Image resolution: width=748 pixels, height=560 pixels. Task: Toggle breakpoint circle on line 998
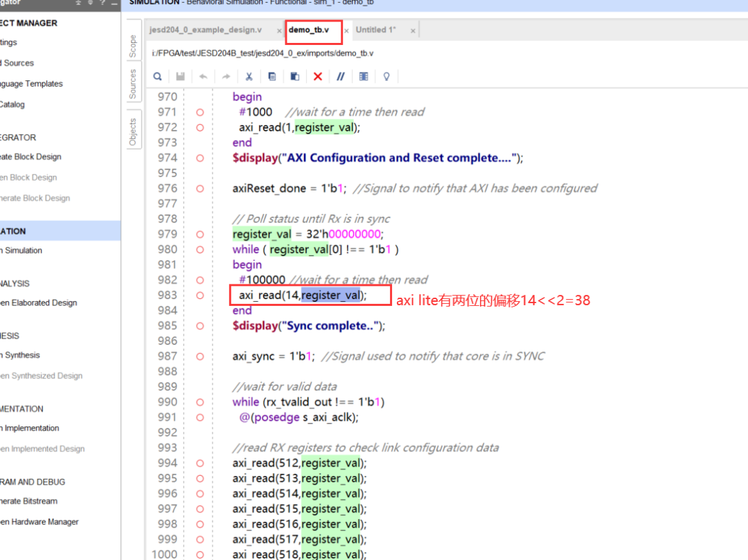point(200,524)
